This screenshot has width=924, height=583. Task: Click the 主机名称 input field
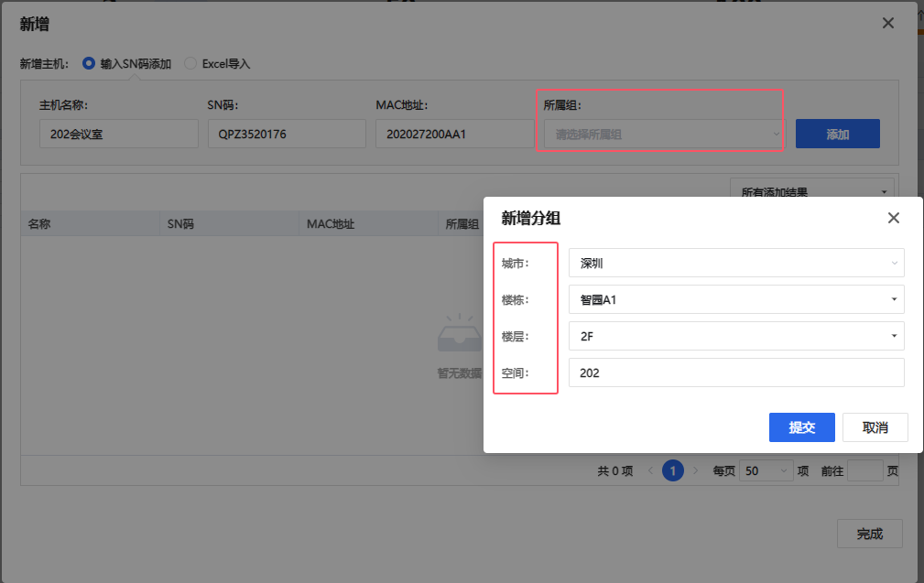118,135
